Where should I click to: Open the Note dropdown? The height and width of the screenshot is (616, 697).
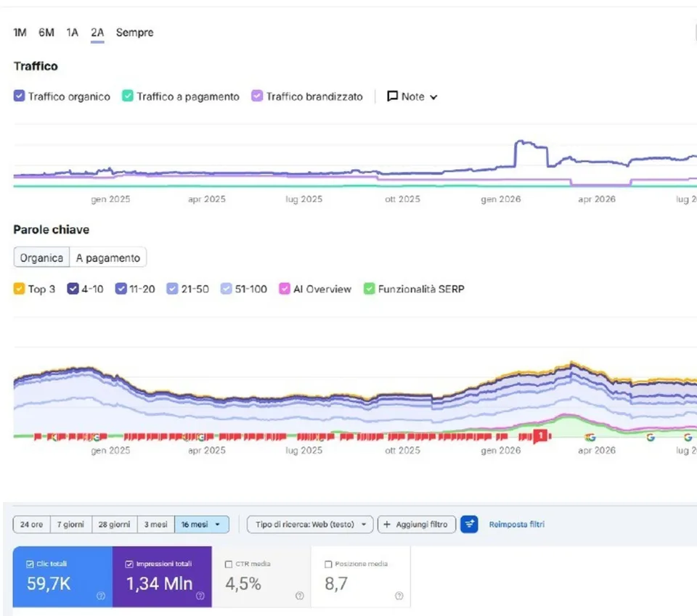click(x=412, y=96)
